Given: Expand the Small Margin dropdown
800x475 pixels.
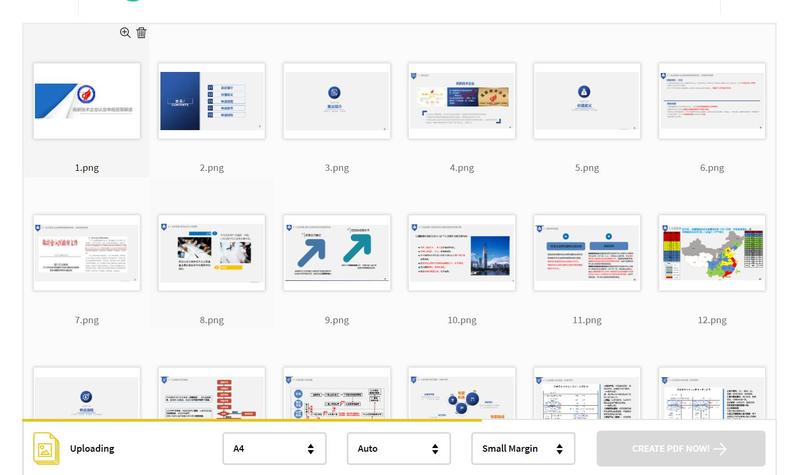Looking at the screenshot, I should 523,449.
